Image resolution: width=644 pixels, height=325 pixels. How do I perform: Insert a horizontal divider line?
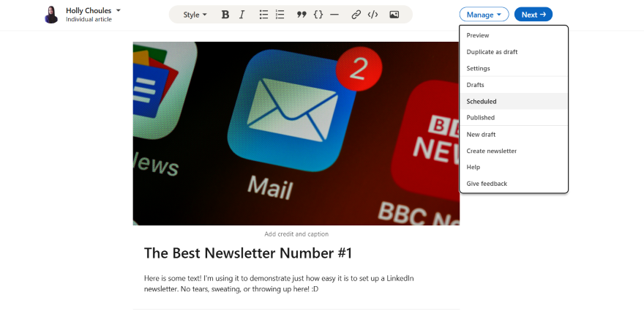(334, 15)
